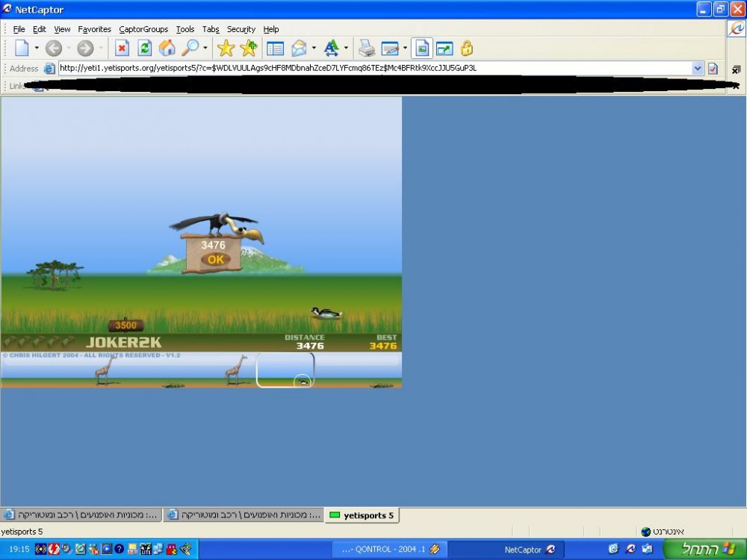Viewport: 747px width, 560px height.
Task: Expand the Text size dropdown arrow
Action: (346, 48)
